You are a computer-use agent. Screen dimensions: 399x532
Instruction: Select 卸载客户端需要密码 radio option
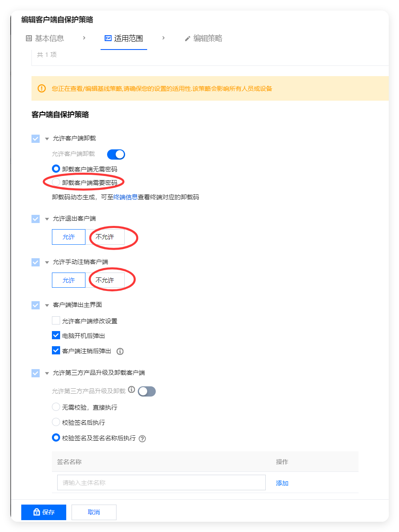pos(56,182)
